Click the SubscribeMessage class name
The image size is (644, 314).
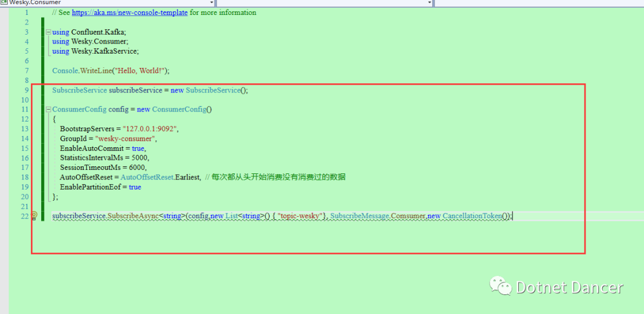tap(359, 216)
